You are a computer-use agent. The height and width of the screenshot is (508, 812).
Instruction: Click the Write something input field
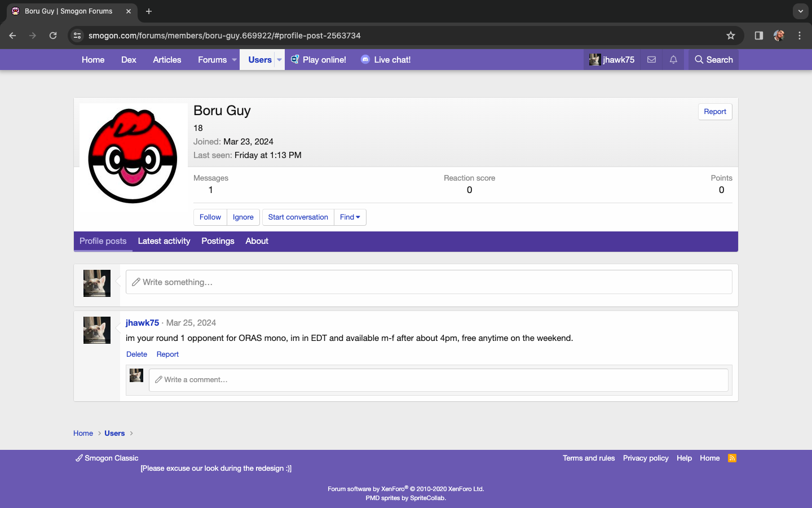(x=429, y=282)
